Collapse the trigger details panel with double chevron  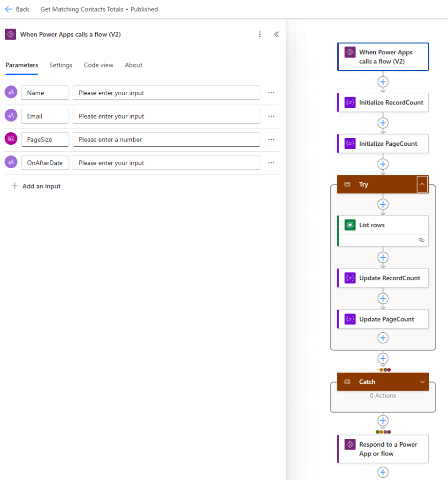[x=276, y=34]
